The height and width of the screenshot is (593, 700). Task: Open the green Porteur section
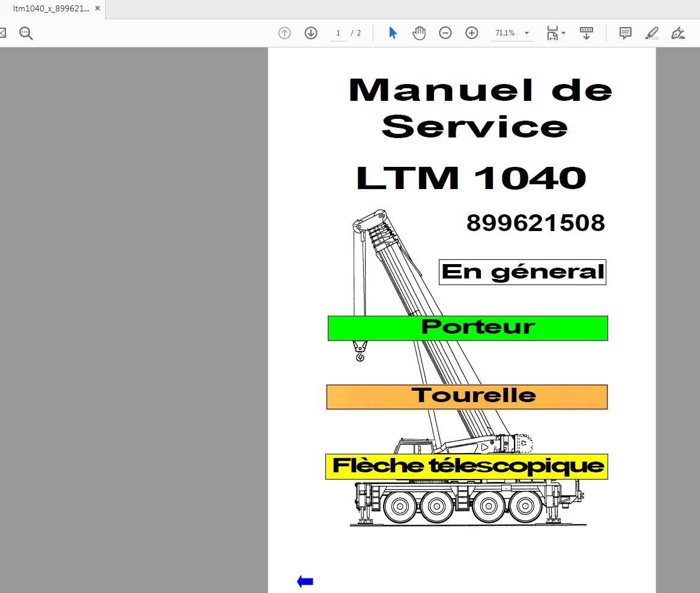pos(468,328)
